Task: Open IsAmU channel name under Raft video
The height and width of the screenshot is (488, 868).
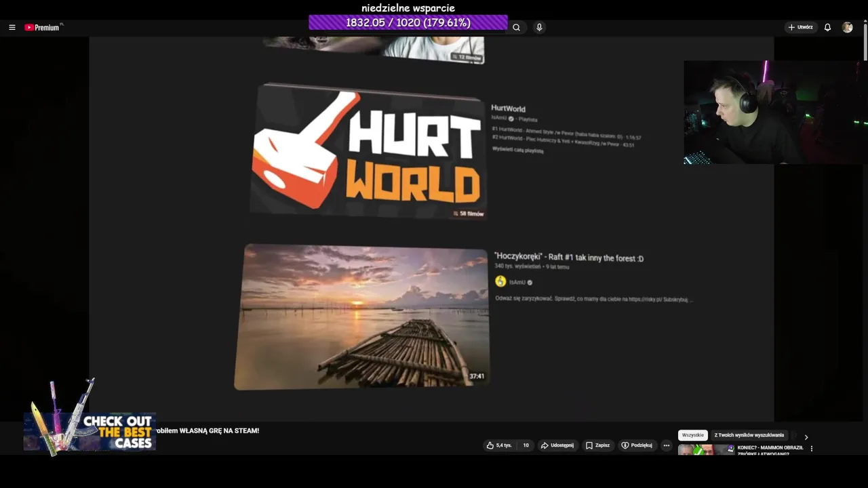Action: click(x=517, y=282)
